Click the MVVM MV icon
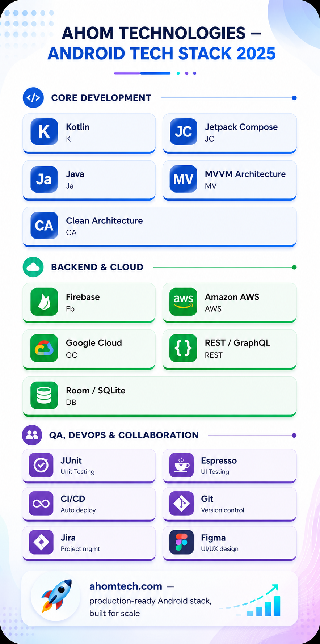 [x=184, y=179]
